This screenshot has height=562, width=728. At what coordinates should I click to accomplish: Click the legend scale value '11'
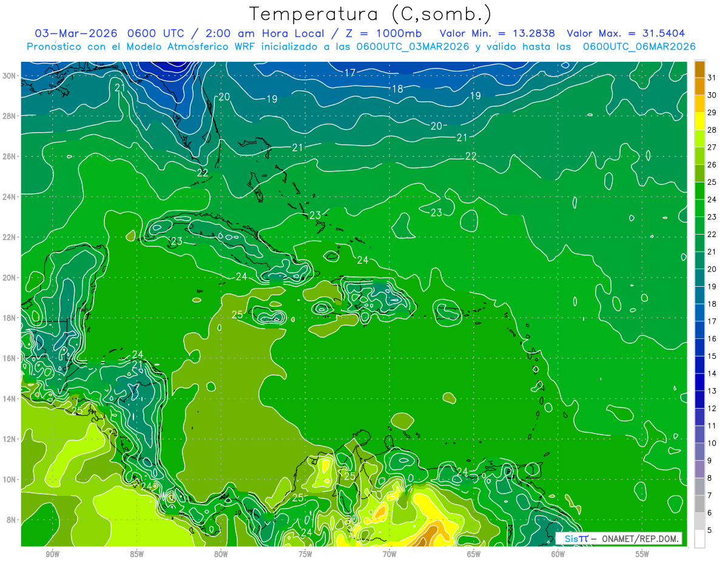pyautogui.click(x=712, y=426)
